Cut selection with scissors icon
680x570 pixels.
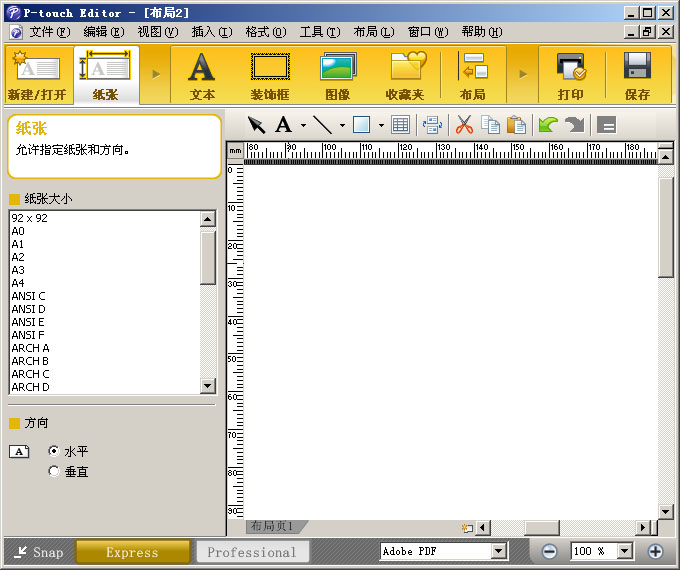(464, 125)
